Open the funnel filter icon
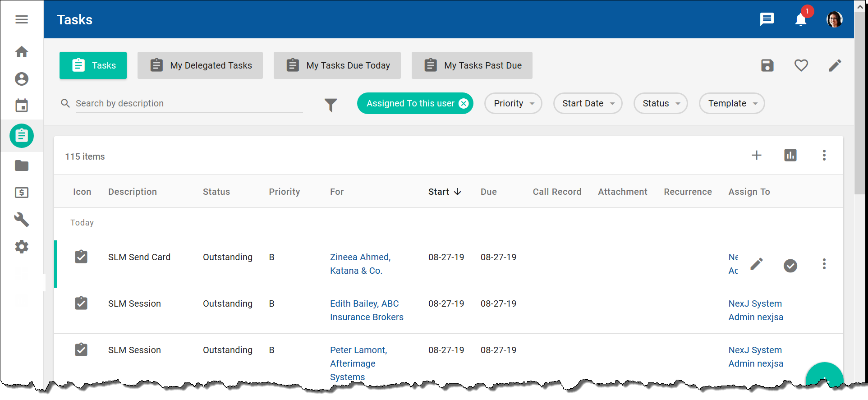 coord(331,105)
